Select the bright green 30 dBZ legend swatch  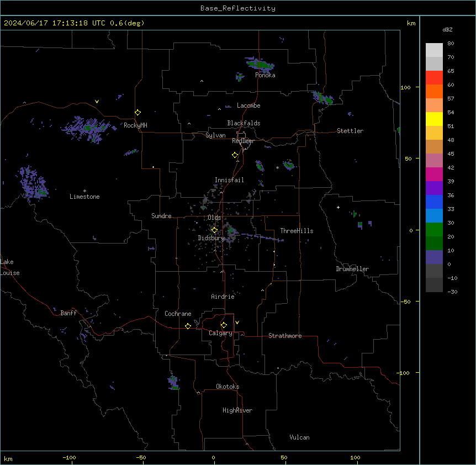click(x=434, y=230)
